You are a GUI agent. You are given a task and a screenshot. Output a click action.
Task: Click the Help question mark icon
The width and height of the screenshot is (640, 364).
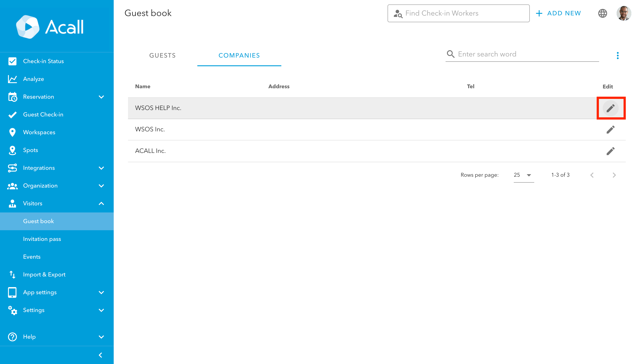(x=12, y=337)
